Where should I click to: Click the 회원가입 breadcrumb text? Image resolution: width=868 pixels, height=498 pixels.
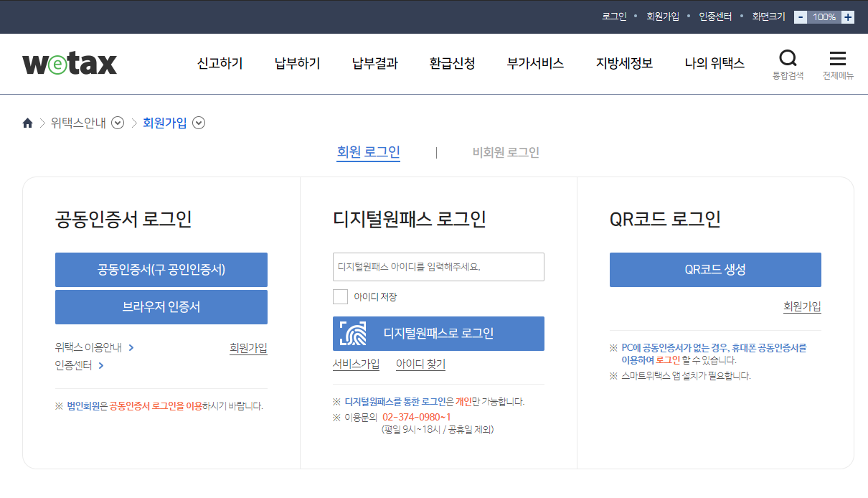tap(164, 123)
